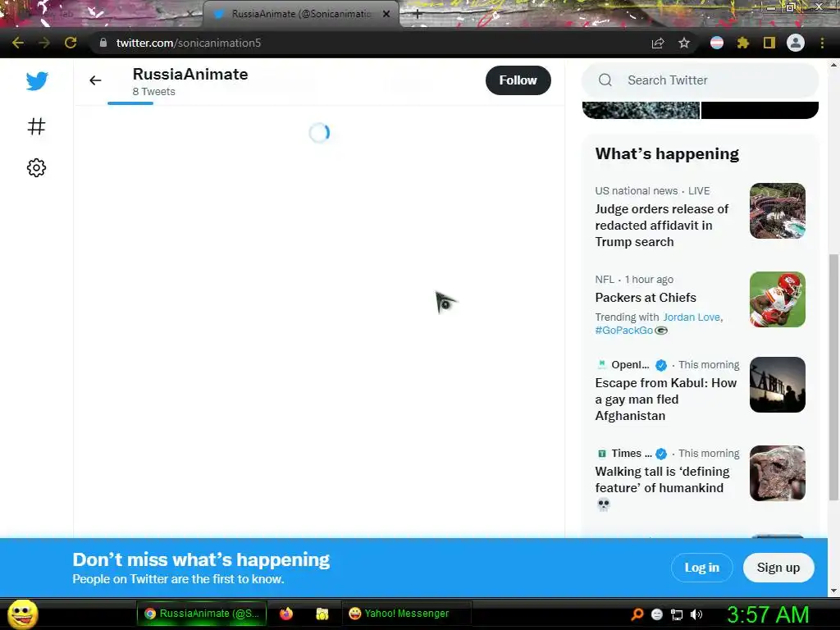This screenshot has height=630, width=840.
Task: Click the tray network icon
Action: coord(677,614)
